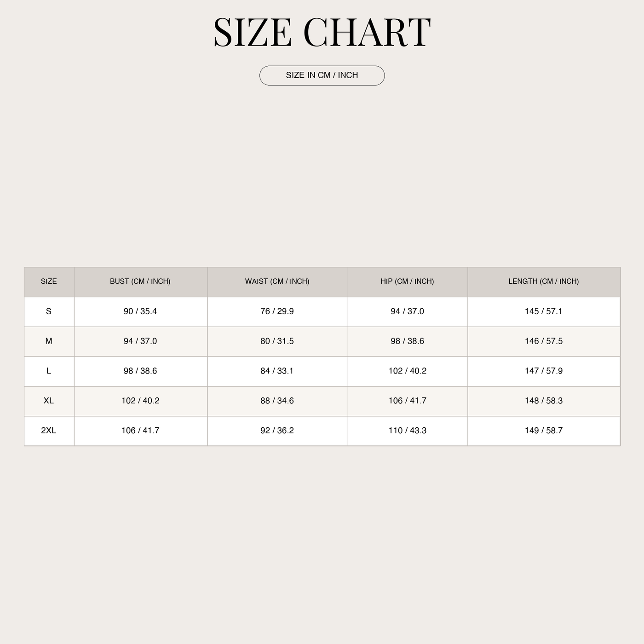The image size is (644, 644).
Task: Select the SIZE column header
Action: click(49, 282)
